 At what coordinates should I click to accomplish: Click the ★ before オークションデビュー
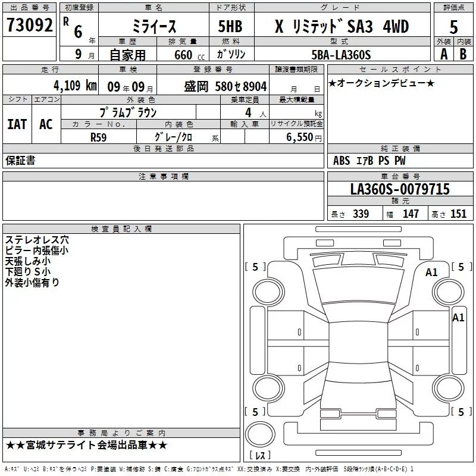333,83
